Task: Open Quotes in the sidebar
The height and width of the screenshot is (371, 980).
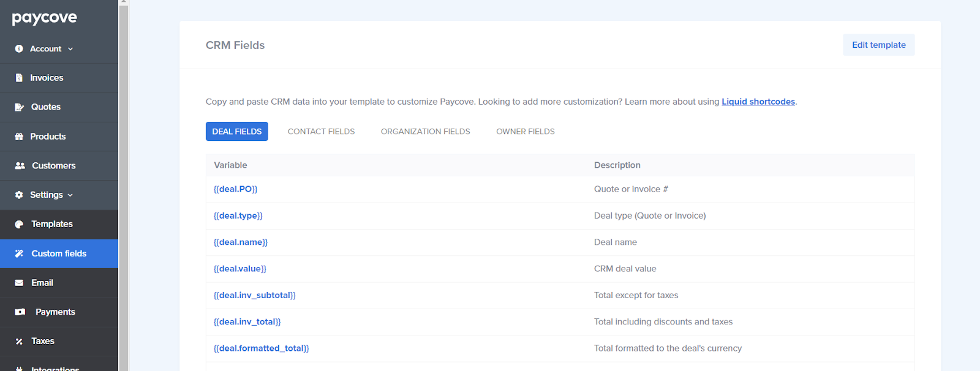Action: 59,107
